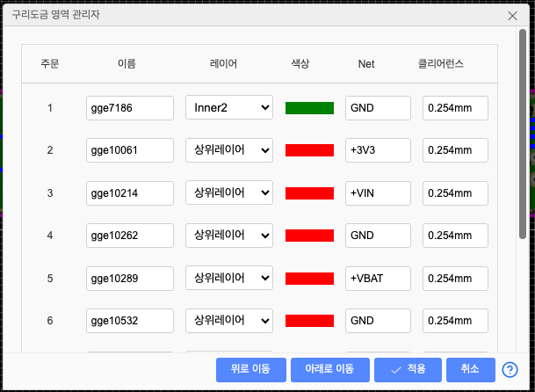Click the 이름 column header
The height and width of the screenshot is (392, 535).
click(127, 63)
